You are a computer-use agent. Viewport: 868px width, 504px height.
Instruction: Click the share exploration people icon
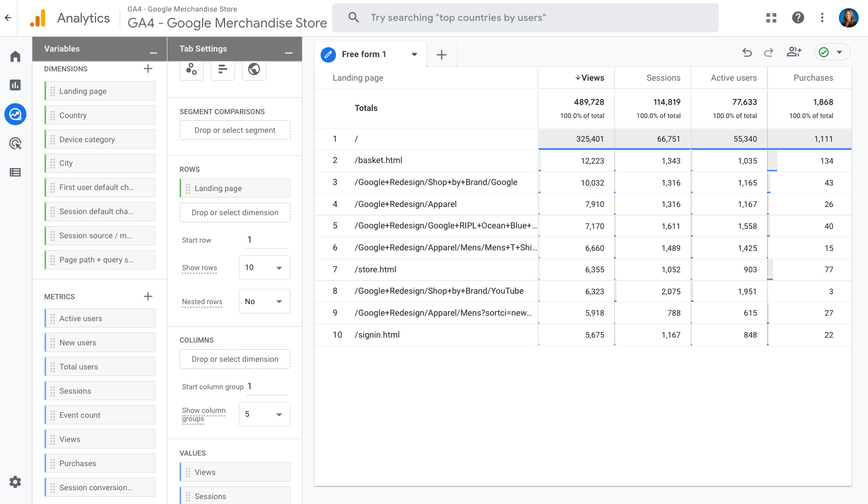794,52
